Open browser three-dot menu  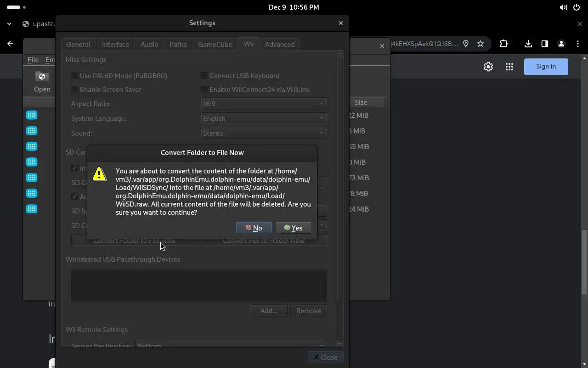click(578, 44)
